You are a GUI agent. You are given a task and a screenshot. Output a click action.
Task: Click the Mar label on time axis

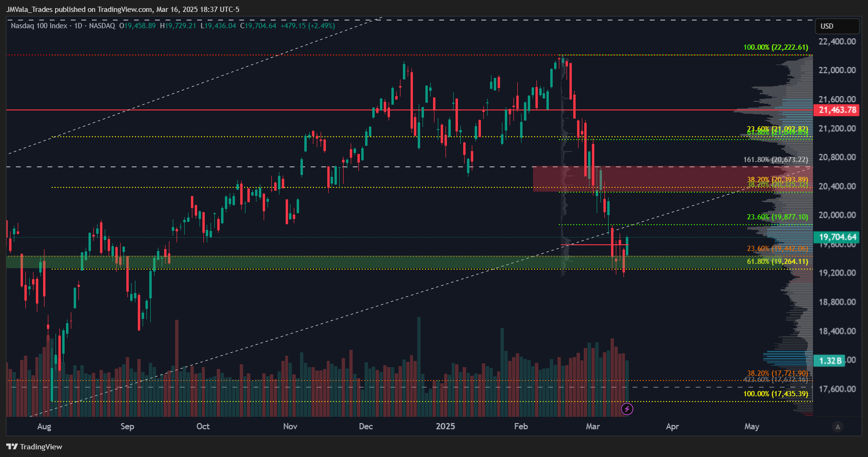coord(593,426)
